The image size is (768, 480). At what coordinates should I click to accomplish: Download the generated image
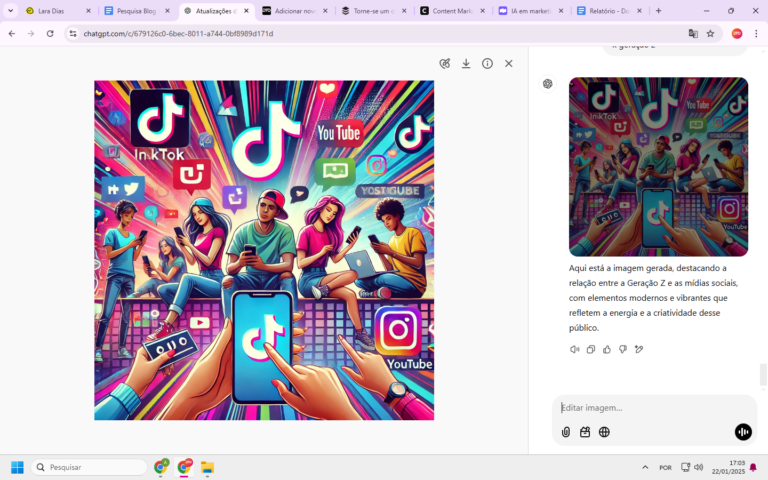pyautogui.click(x=466, y=64)
